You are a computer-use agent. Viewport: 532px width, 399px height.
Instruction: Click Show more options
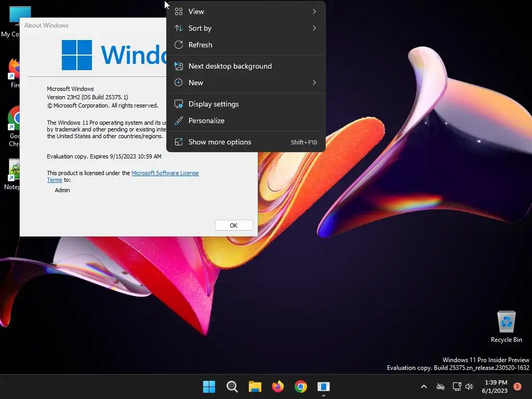[246, 142]
